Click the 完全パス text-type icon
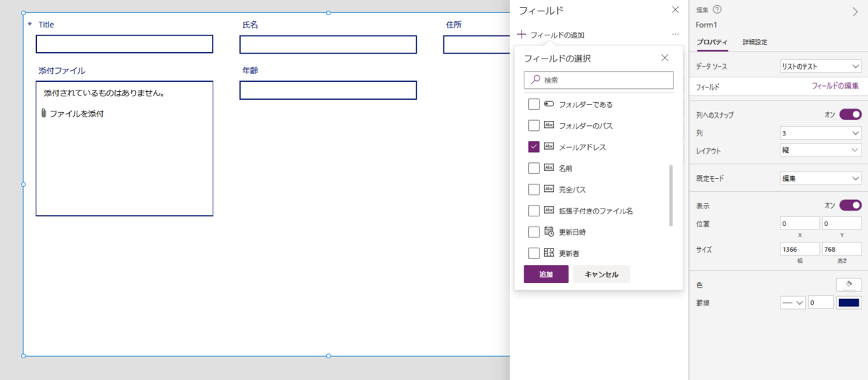The width and height of the screenshot is (868, 380). (x=549, y=189)
